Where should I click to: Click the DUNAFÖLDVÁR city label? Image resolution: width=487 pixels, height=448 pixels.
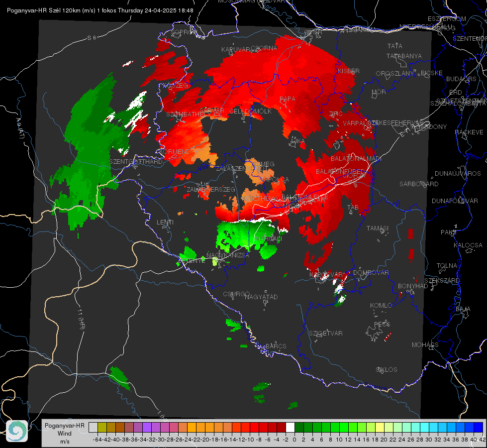pos(455,201)
